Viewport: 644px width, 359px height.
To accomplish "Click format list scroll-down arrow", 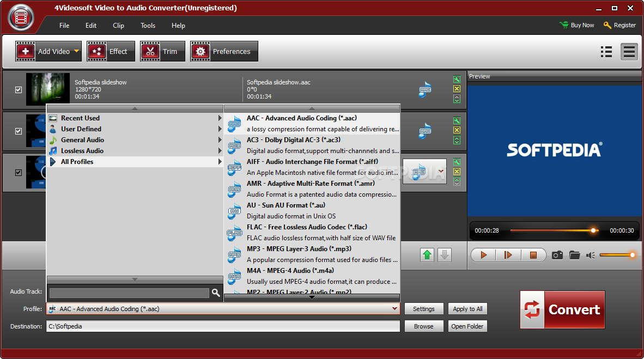I will (312, 297).
